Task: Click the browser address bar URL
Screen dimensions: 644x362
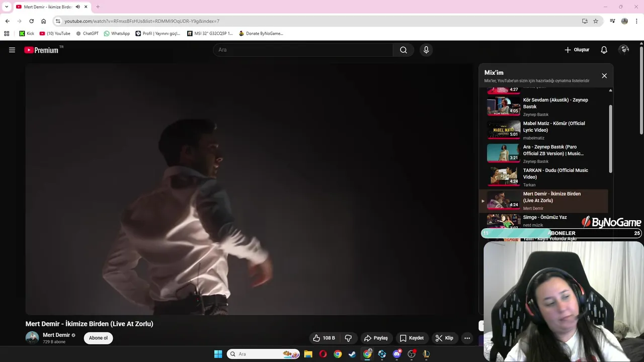Action: click(x=142, y=21)
